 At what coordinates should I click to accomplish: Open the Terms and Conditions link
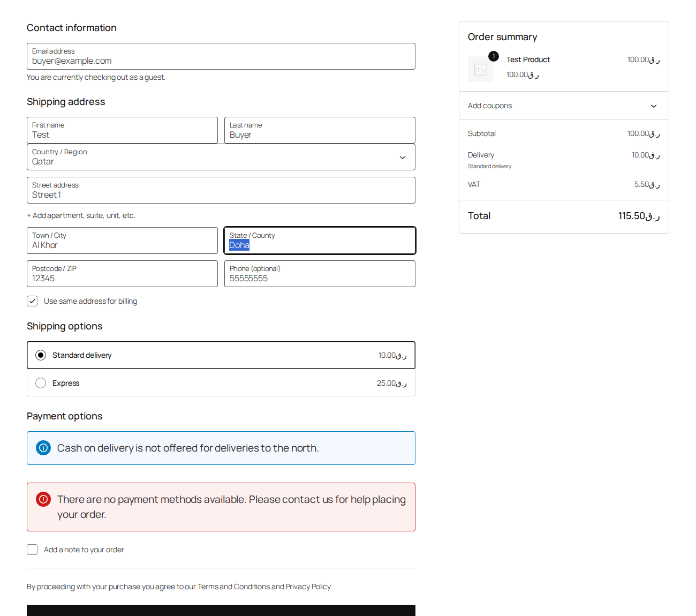[x=233, y=587]
